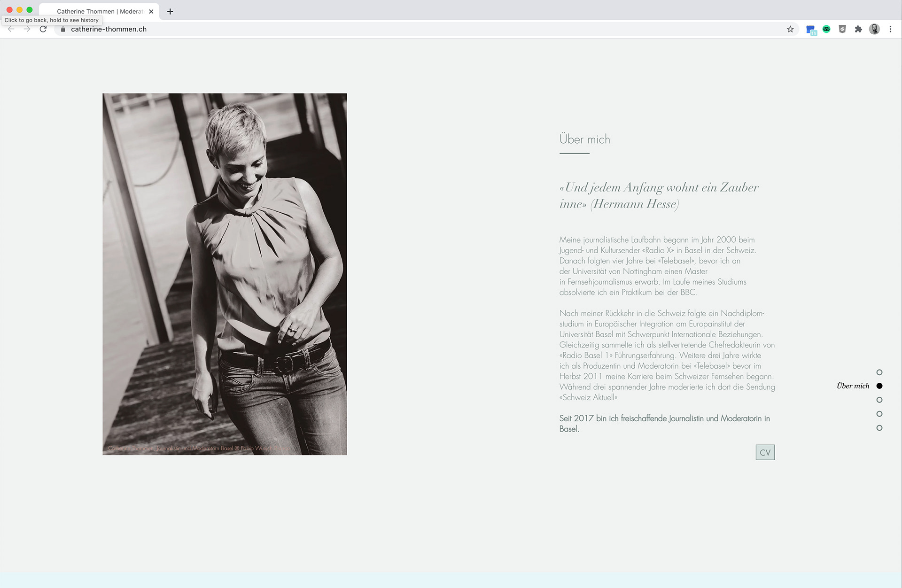Click the green Tripadvisor owl extension

point(826,29)
